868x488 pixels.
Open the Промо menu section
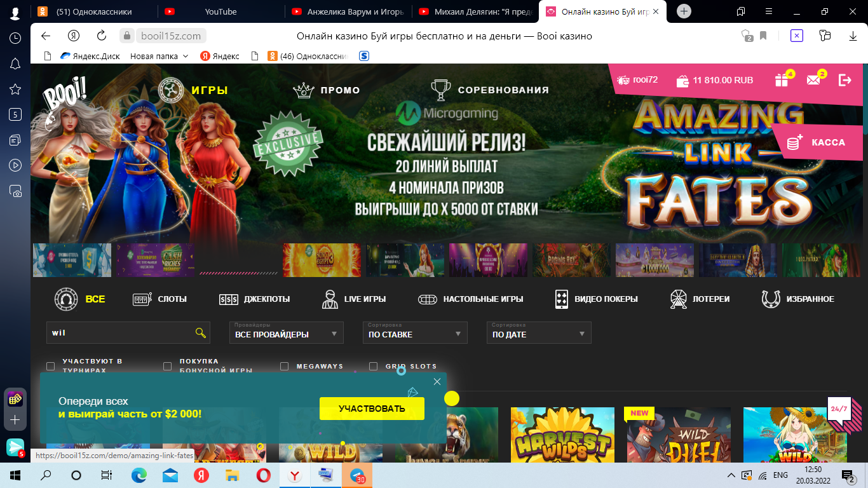coord(327,90)
